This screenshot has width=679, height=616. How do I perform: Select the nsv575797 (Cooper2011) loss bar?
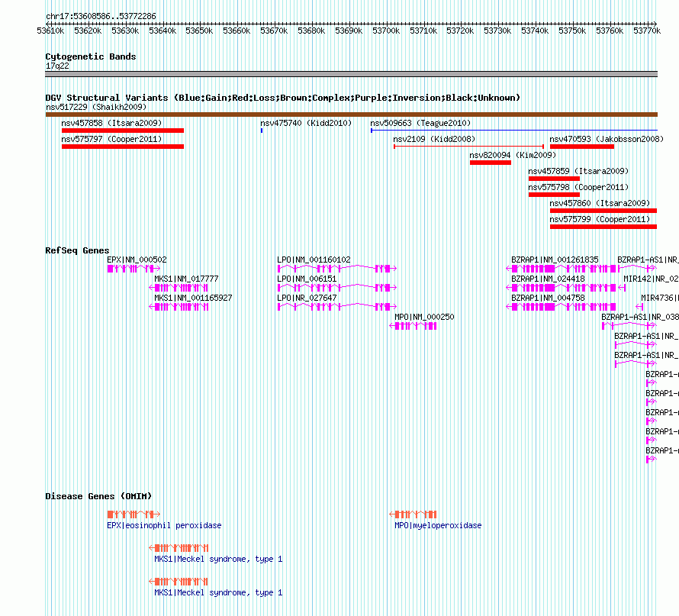click(x=123, y=147)
